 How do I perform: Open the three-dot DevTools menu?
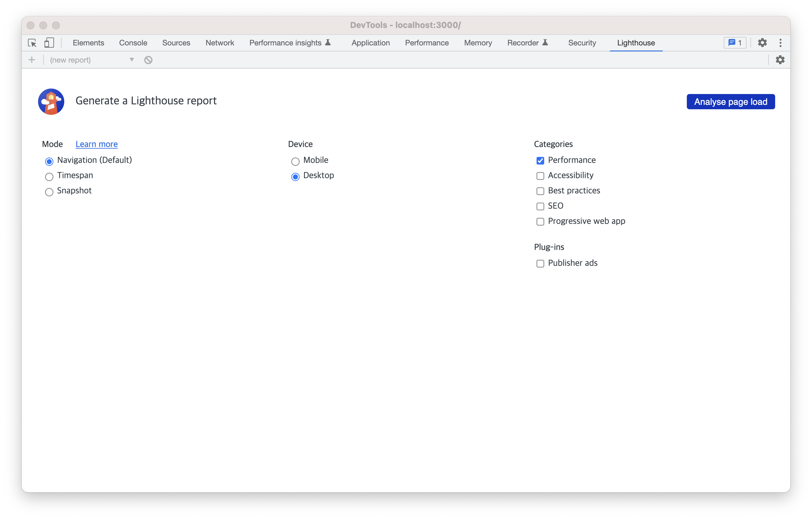780,43
